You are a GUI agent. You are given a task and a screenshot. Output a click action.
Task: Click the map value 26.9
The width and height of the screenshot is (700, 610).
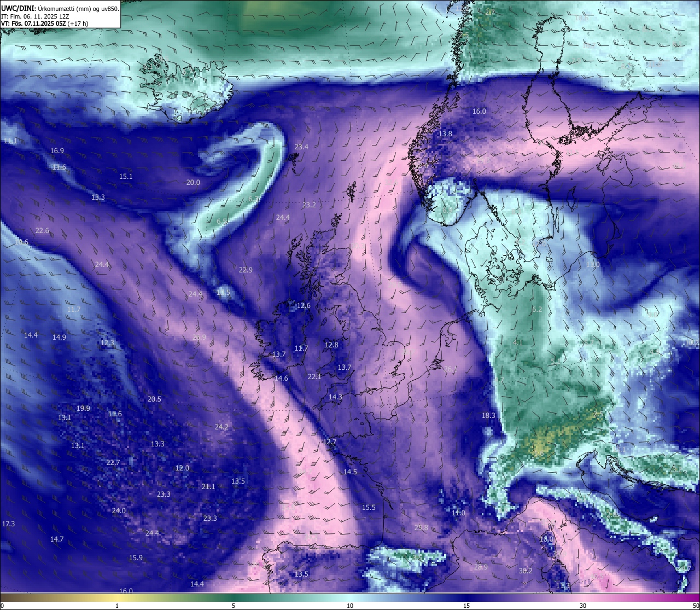[x=199, y=338]
